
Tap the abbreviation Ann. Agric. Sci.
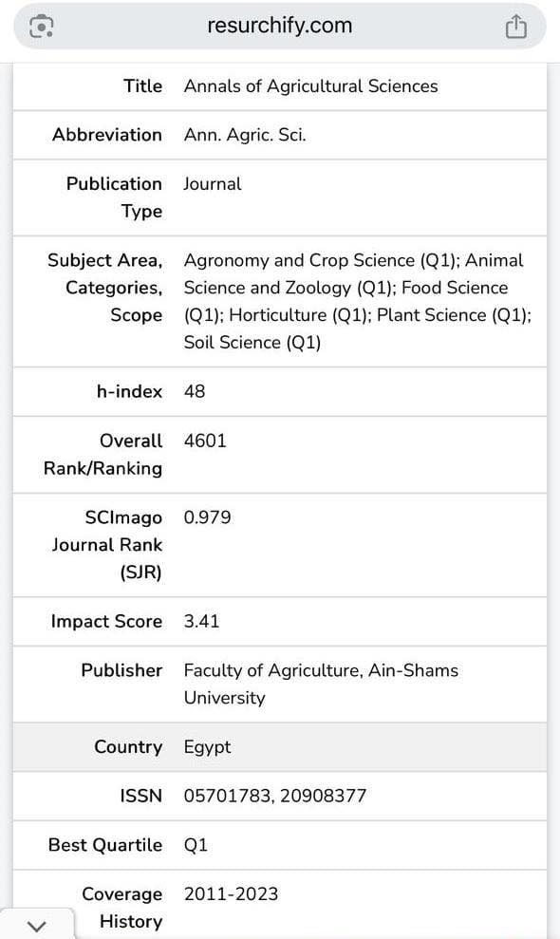(245, 135)
